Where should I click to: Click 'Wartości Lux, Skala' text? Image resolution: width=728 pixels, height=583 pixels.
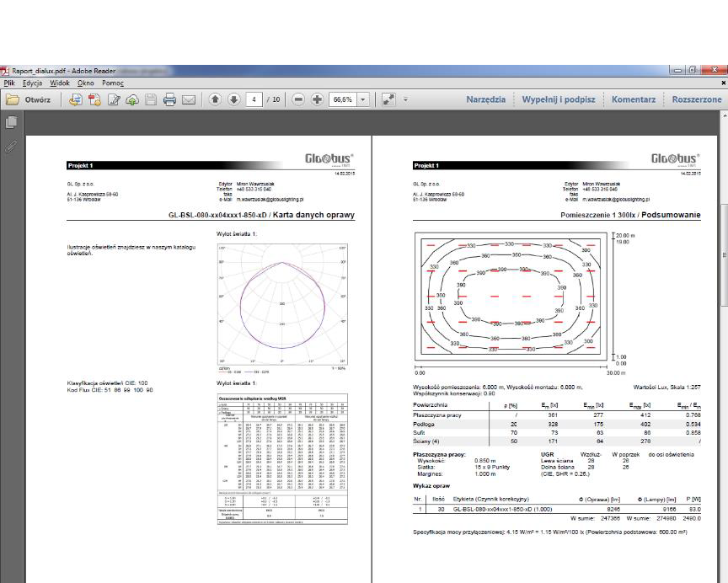click(x=666, y=387)
